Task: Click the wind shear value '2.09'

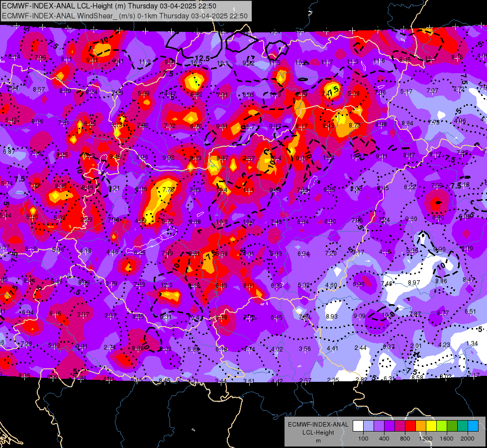Action: pyautogui.click(x=87, y=219)
